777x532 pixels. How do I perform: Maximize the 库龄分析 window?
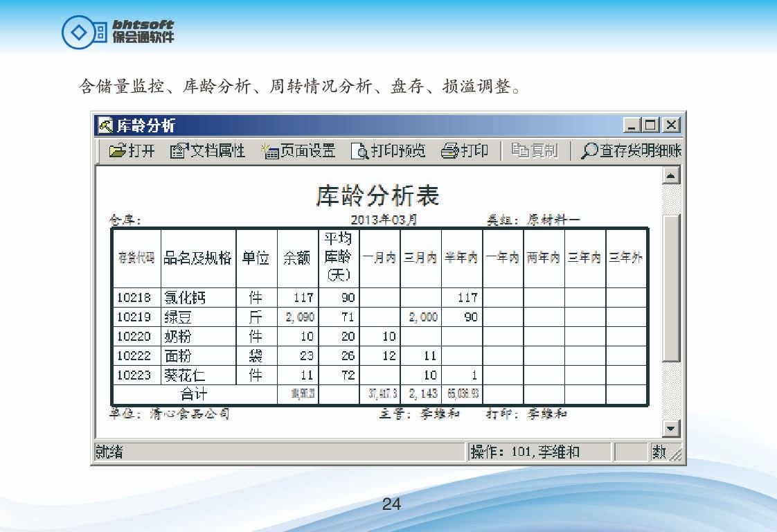(x=650, y=125)
